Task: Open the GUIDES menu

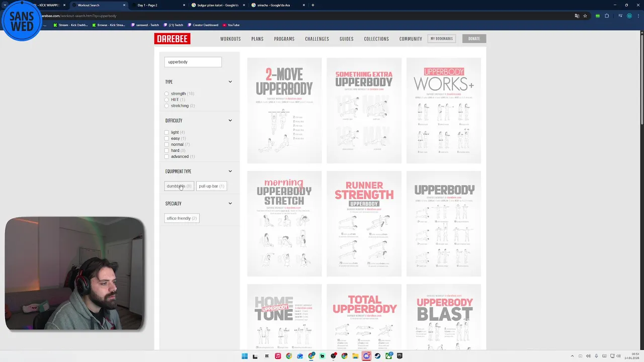Action: click(x=347, y=39)
